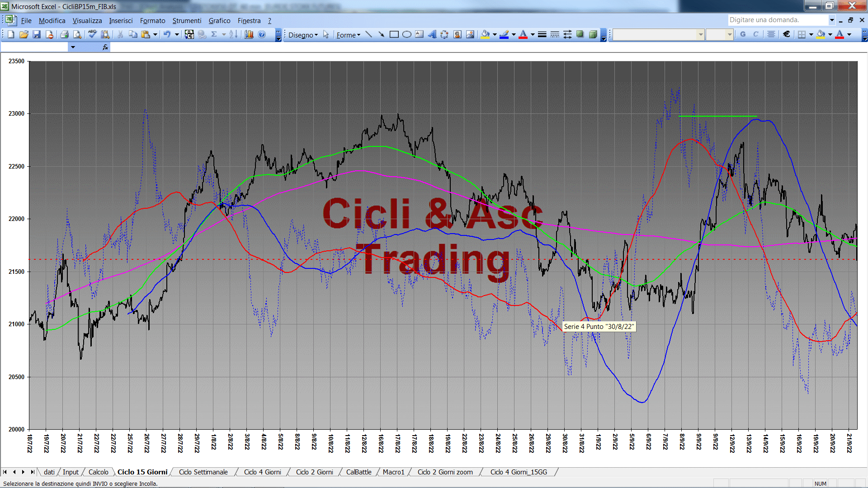Choose the Select Objects arrow pointer

coord(326,35)
